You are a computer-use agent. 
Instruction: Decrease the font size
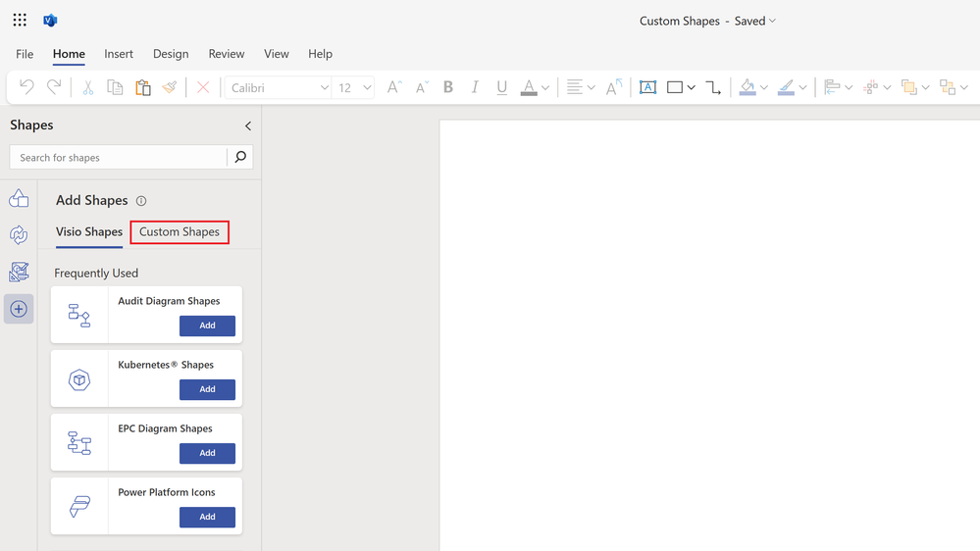pos(422,87)
